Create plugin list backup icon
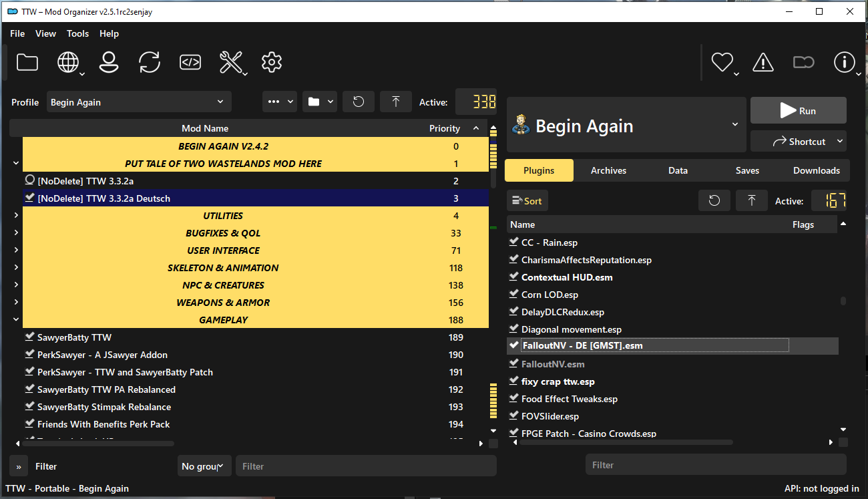868x499 pixels. tap(752, 200)
